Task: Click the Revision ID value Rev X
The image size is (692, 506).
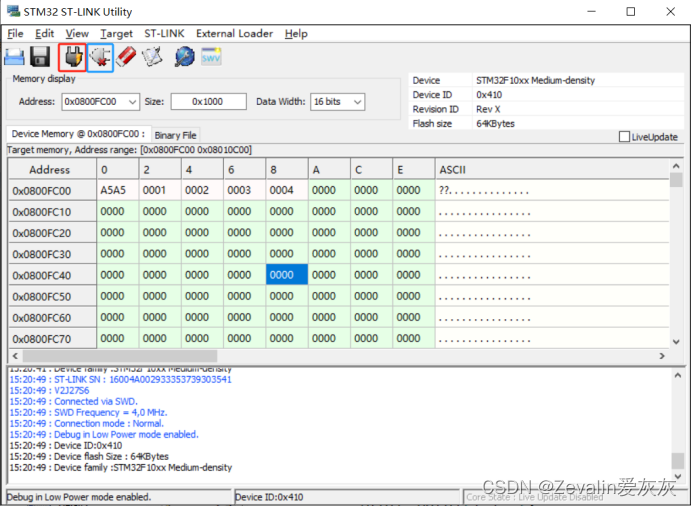Action: pos(488,109)
